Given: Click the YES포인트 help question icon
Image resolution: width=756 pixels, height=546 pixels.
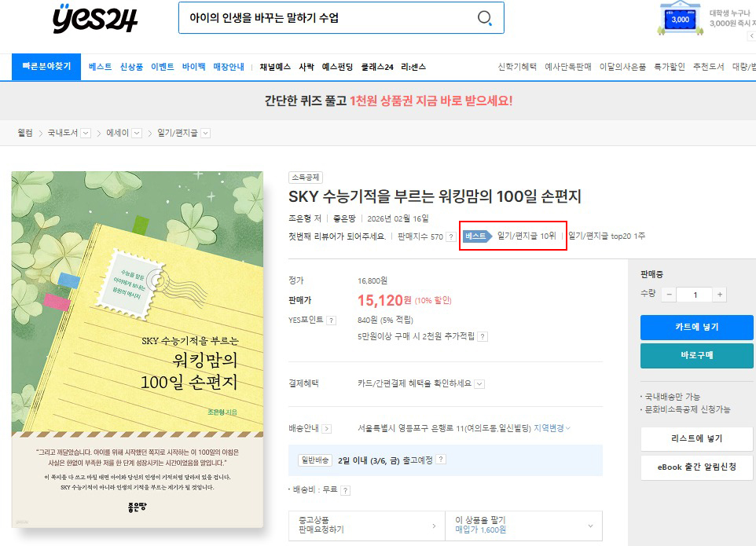Looking at the screenshot, I should point(331,321).
